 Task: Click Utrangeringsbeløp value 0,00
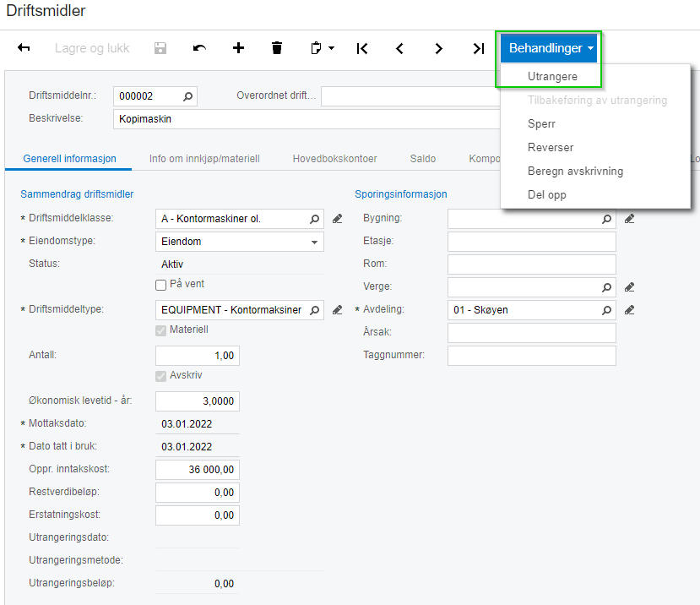coord(224,584)
